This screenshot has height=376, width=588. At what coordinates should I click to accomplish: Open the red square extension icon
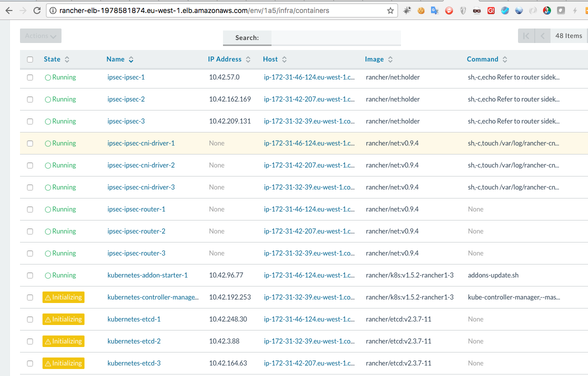click(x=491, y=11)
